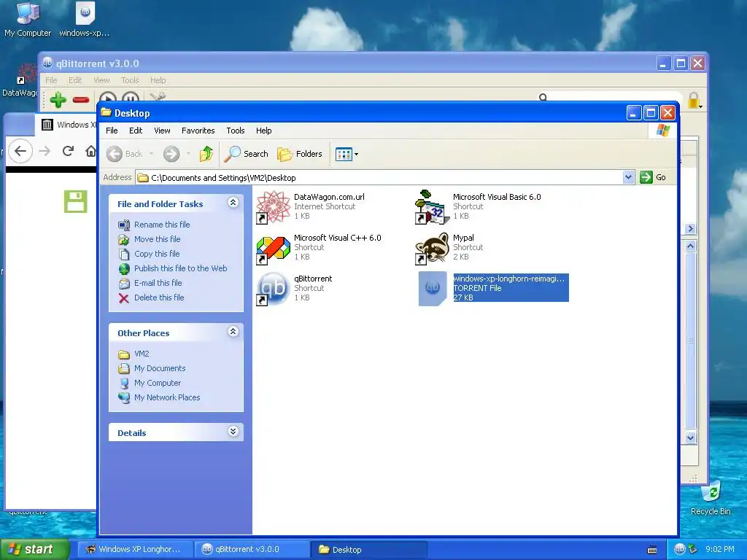Screen dimensions: 747x560
Task: Open the Tools menu in Desktop window
Action: [236, 131]
